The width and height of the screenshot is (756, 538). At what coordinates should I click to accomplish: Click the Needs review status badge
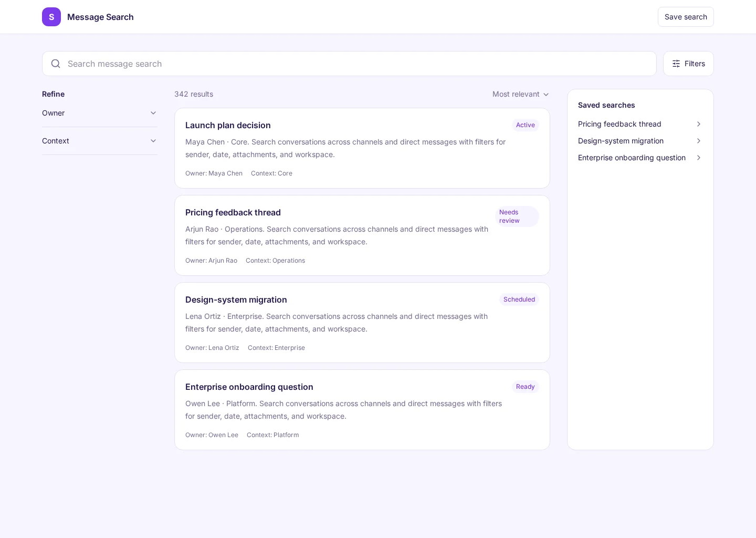tap(517, 216)
